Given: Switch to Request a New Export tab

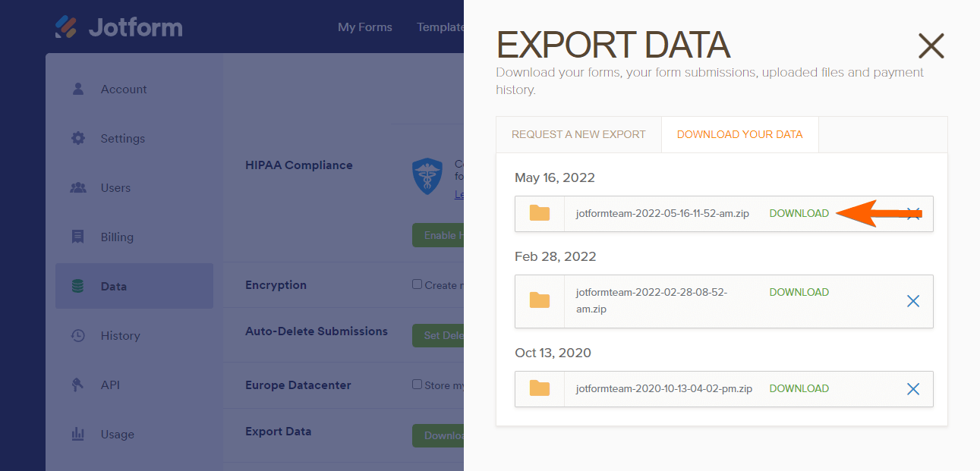Looking at the screenshot, I should click(x=578, y=134).
